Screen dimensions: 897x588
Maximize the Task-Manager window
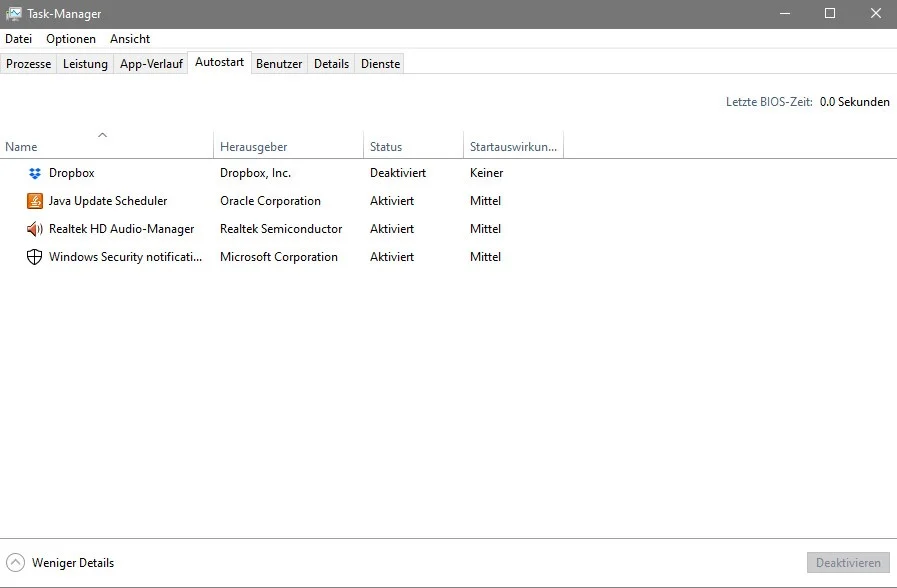coord(829,14)
